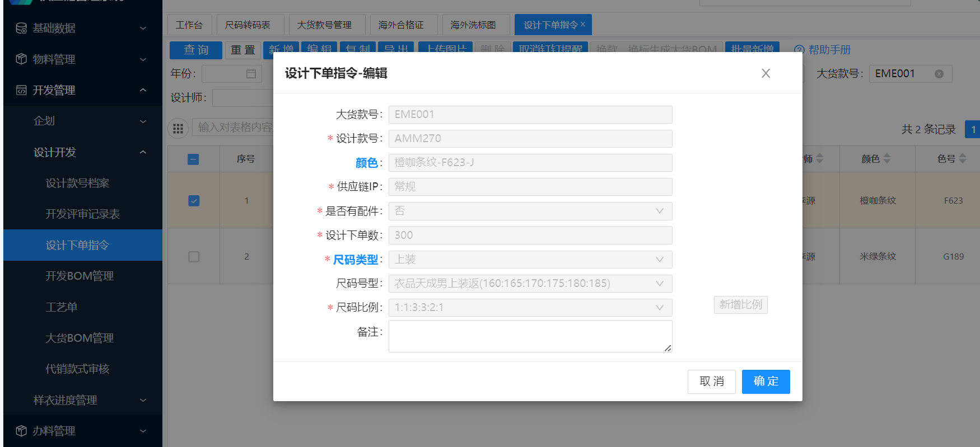
Task: Open 开发BOM管理 in the sidebar
Action: pyautogui.click(x=80, y=276)
